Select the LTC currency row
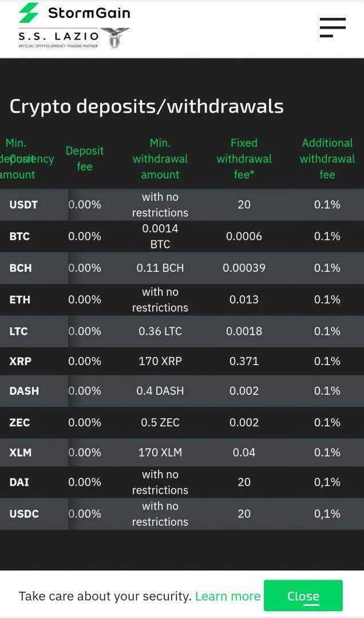The image size is (364, 618). [x=182, y=331]
